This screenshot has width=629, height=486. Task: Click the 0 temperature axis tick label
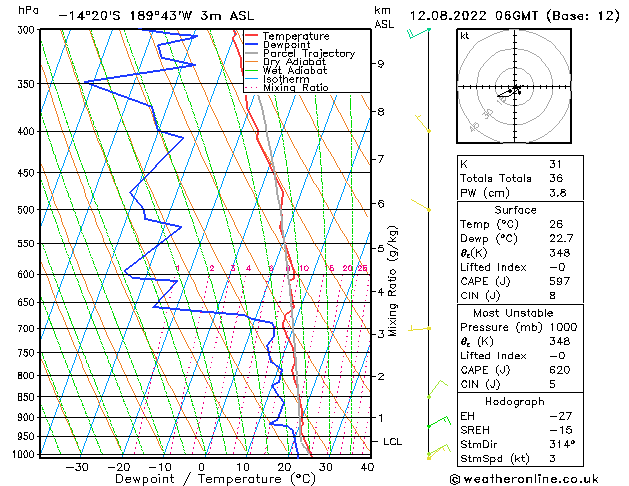click(201, 467)
